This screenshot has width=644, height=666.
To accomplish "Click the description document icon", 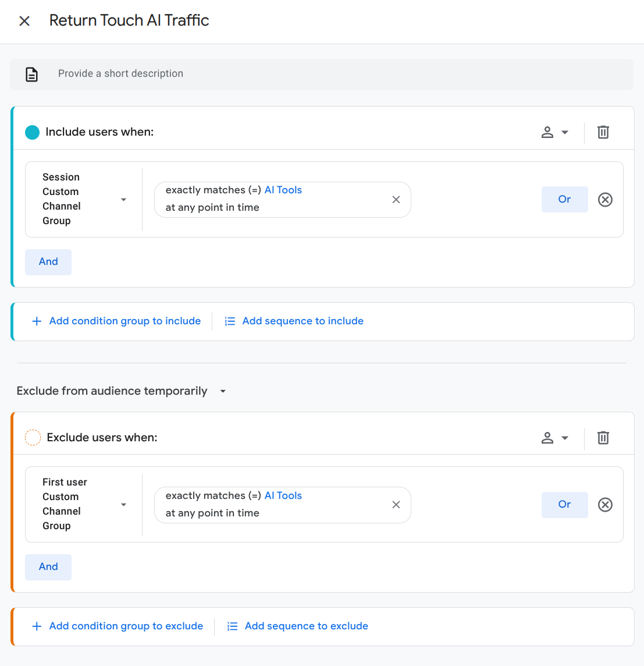I will [x=32, y=75].
